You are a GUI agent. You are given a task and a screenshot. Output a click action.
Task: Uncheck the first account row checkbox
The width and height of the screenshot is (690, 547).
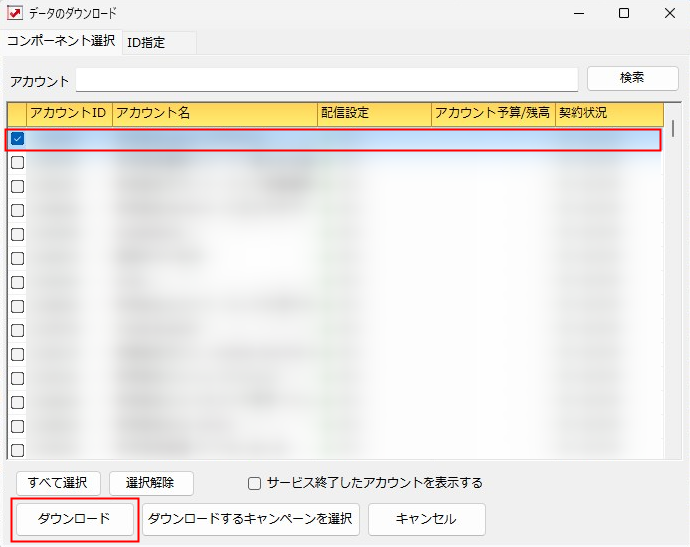click(x=18, y=139)
